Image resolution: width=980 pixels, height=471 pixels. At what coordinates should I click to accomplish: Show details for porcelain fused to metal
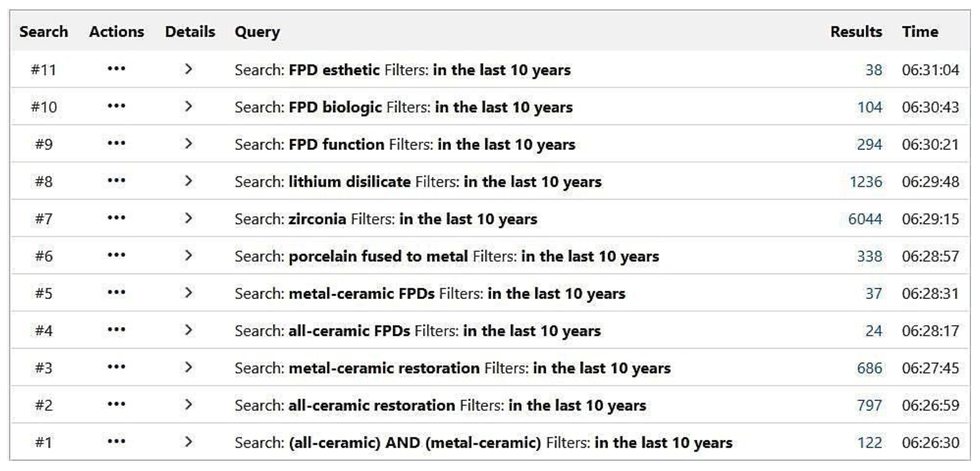point(188,256)
